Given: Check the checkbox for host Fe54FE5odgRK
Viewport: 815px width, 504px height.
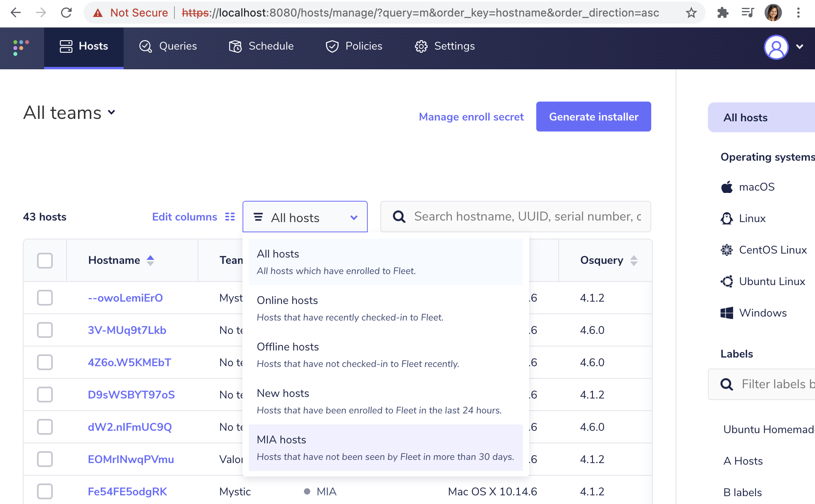Looking at the screenshot, I should pyautogui.click(x=44, y=491).
